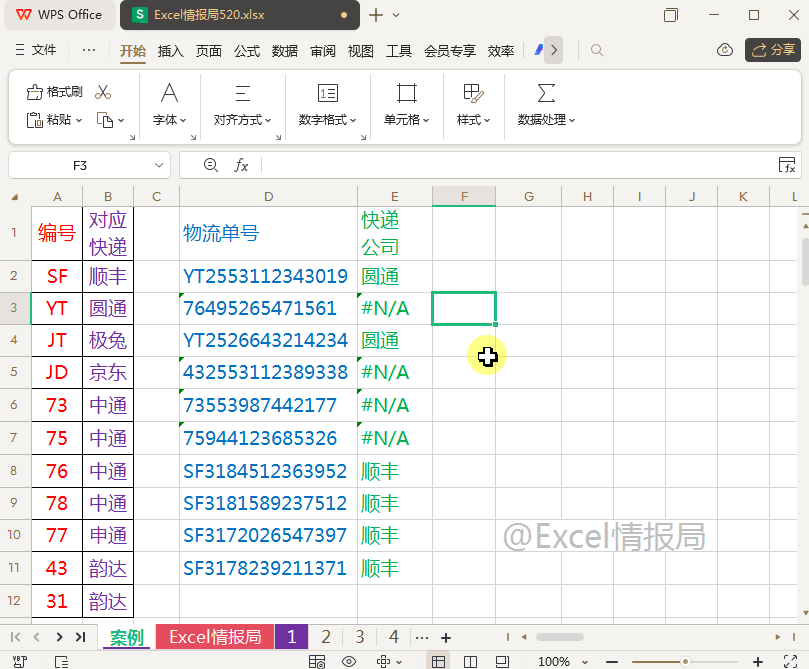This screenshot has width=809, height=669.
Task: Switch to normal view in status bar
Action: click(x=438, y=661)
